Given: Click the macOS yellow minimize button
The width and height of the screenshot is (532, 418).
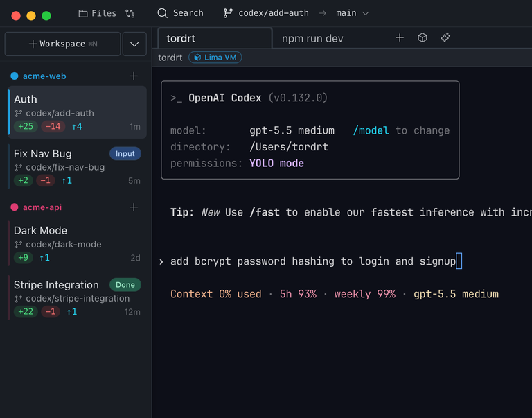Looking at the screenshot, I should pos(31,16).
